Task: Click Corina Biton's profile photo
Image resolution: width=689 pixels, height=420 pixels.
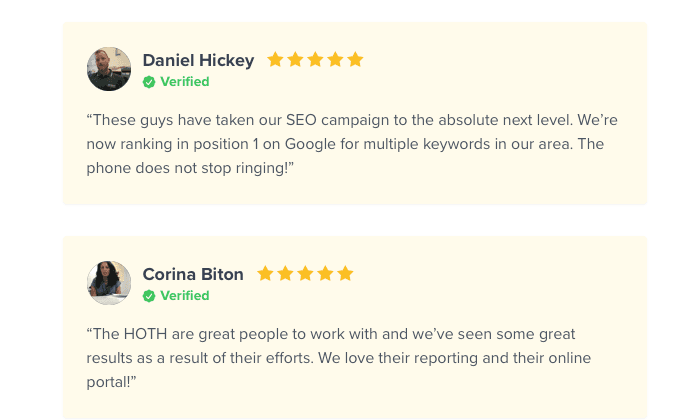Action: click(109, 283)
